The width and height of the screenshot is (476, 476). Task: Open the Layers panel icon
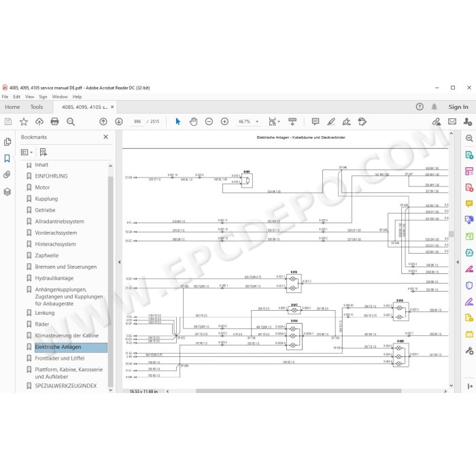point(7,192)
